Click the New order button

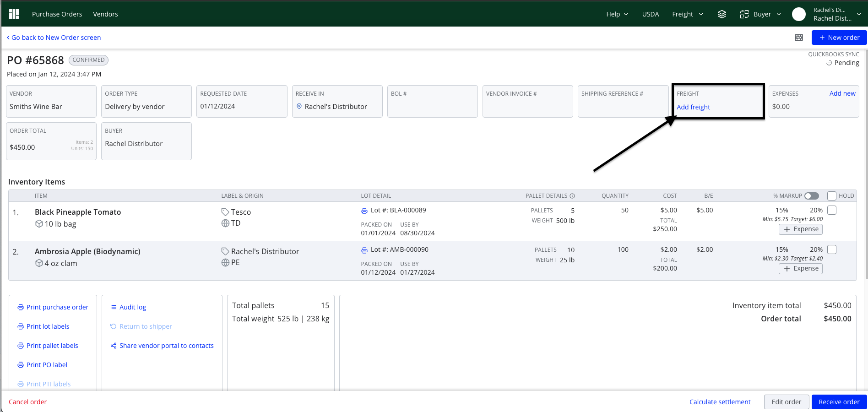point(839,38)
